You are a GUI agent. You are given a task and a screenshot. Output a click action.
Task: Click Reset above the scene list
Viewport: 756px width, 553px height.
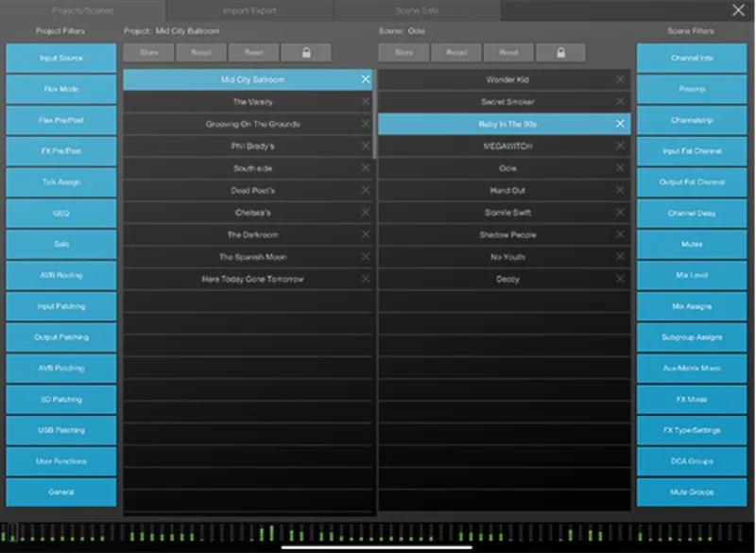(508, 53)
